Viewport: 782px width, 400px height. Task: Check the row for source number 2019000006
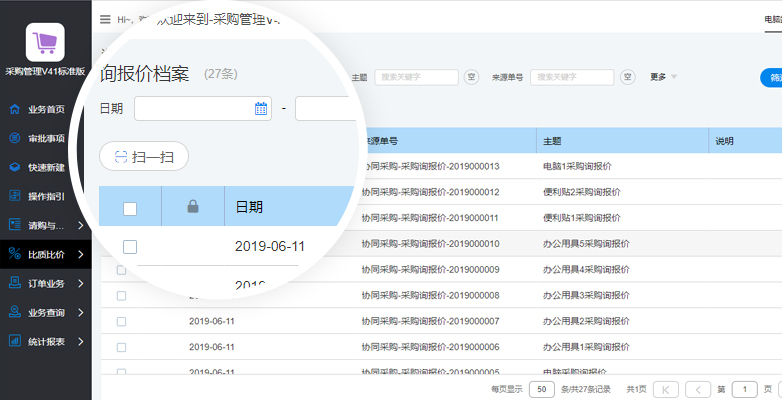(x=121, y=347)
